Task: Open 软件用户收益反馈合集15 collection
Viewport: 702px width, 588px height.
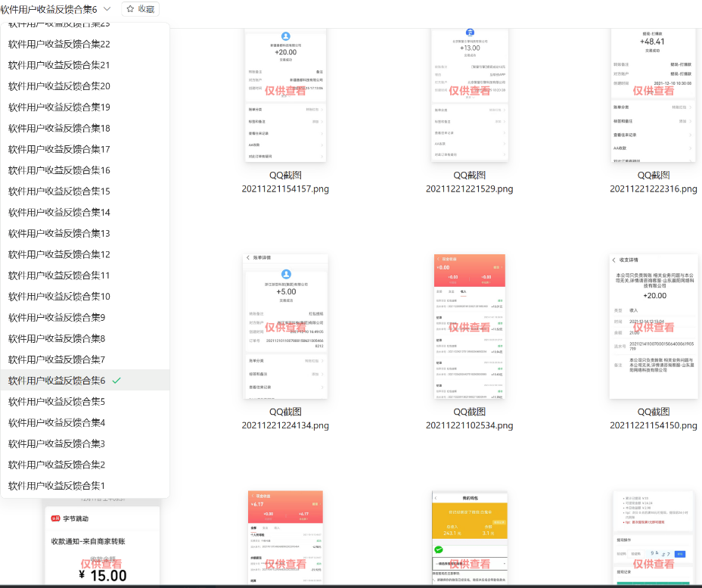Action: point(59,191)
